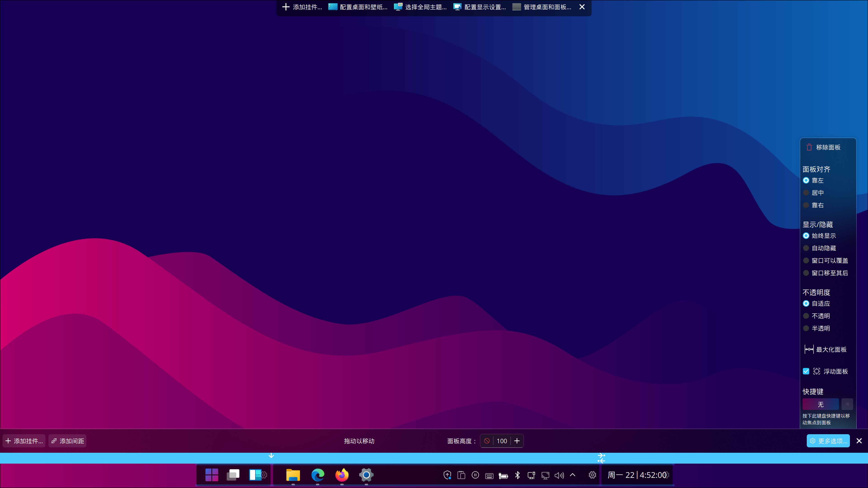Click the reset panel height icon

point(487,441)
